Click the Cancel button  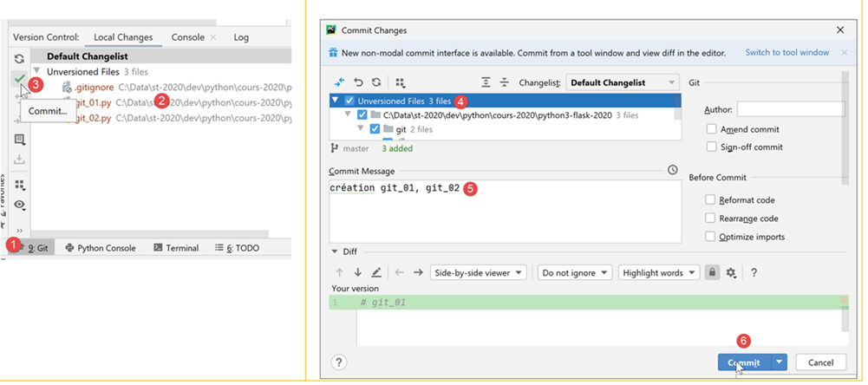point(820,362)
